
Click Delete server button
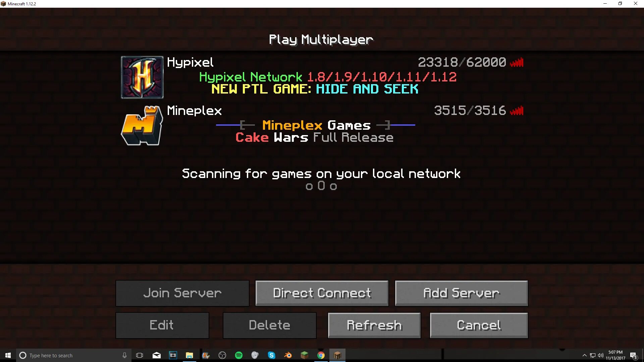[269, 325]
